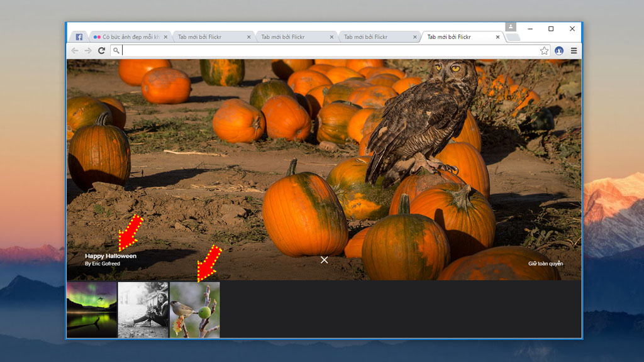
Task: Close the "Có bức ảnh đẹp mỗi" tab
Action: click(166, 37)
